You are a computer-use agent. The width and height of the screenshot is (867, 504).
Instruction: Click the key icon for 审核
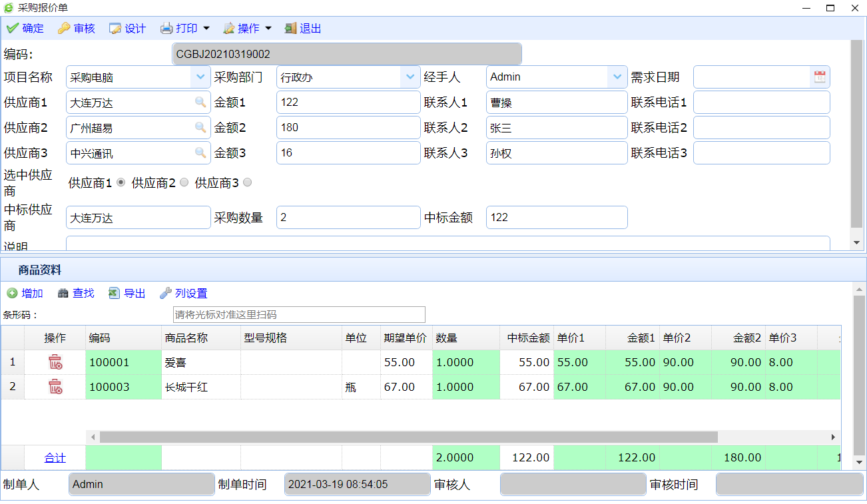[x=64, y=28]
